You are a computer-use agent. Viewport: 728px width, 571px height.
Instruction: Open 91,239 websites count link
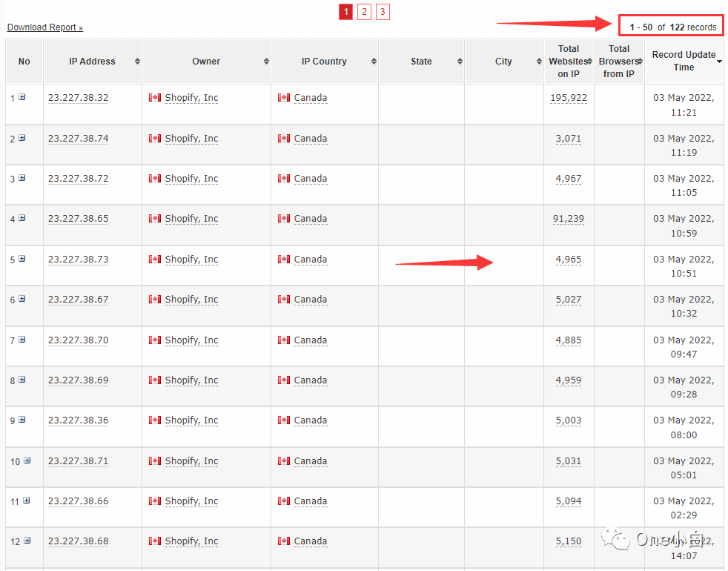569,218
